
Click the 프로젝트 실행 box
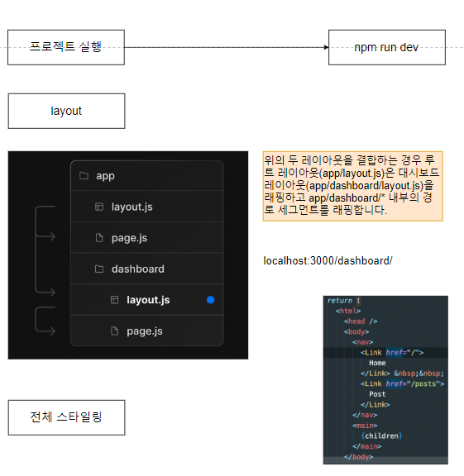[x=66, y=47]
